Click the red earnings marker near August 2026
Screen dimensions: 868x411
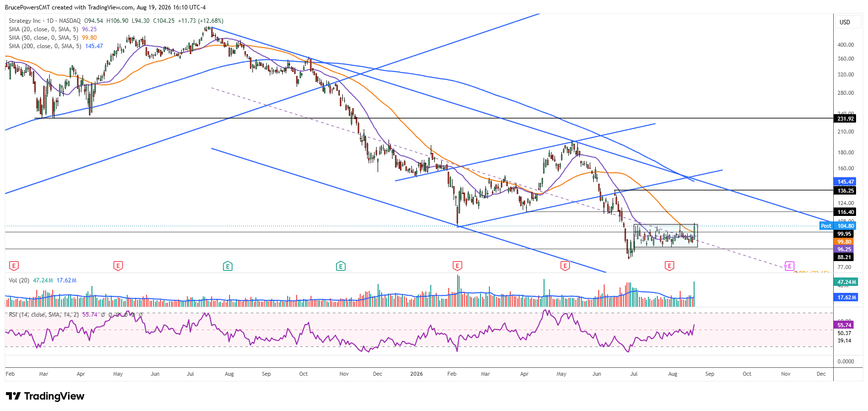coord(669,266)
